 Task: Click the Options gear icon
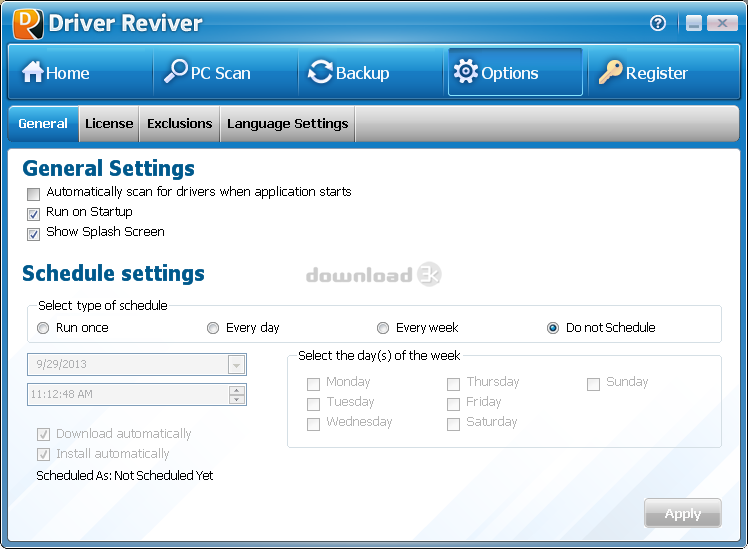pos(466,72)
